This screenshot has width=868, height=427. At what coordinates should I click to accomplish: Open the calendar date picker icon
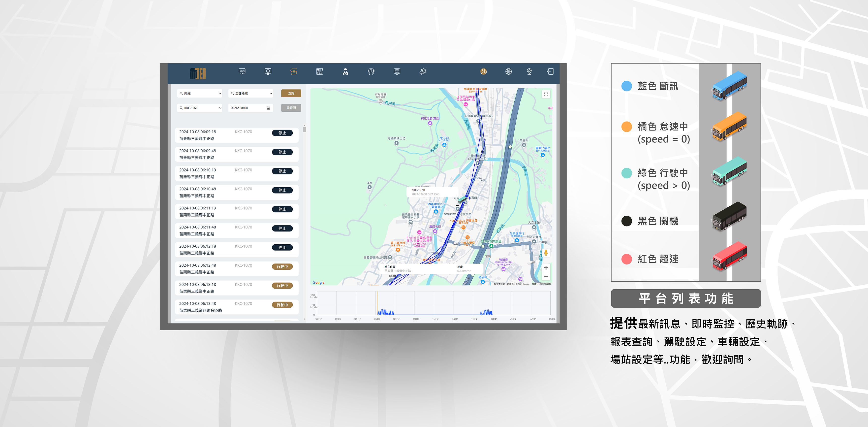(268, 108)
